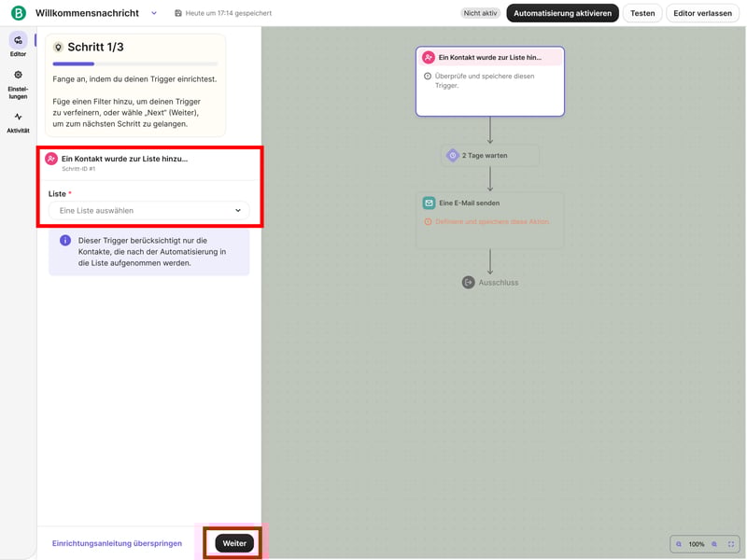Select the 'Eine E-Mail senden' node
Image resolution: width=747 pixels, height=560 pixels.
[x=489, y=220]
